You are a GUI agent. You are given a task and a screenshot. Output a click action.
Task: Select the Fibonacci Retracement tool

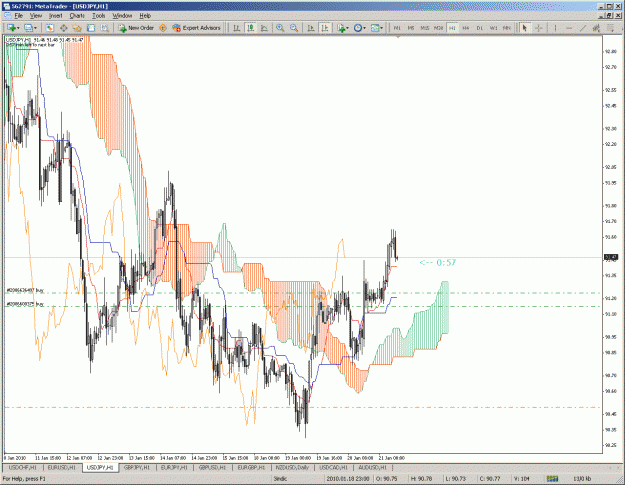tap(610, 28)
